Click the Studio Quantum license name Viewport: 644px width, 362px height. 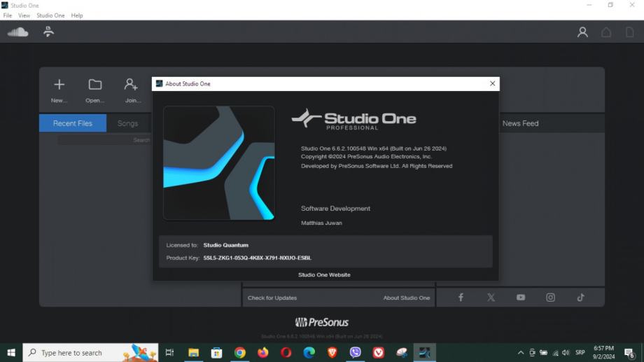tap(226, 245)
